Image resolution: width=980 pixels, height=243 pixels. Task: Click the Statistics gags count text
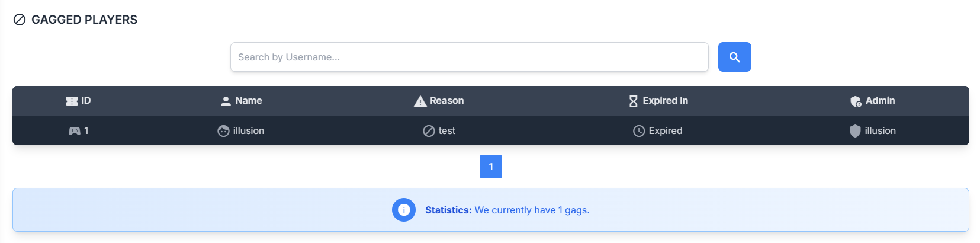[x=532, y=210]
